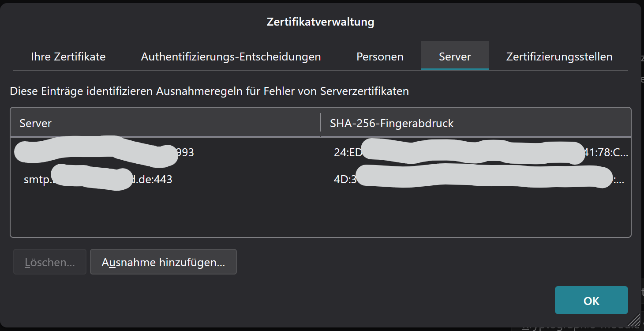Click the Zertifikatverwaltung dialog title
This screenshot has width=644, height=331.
(320, 22)
